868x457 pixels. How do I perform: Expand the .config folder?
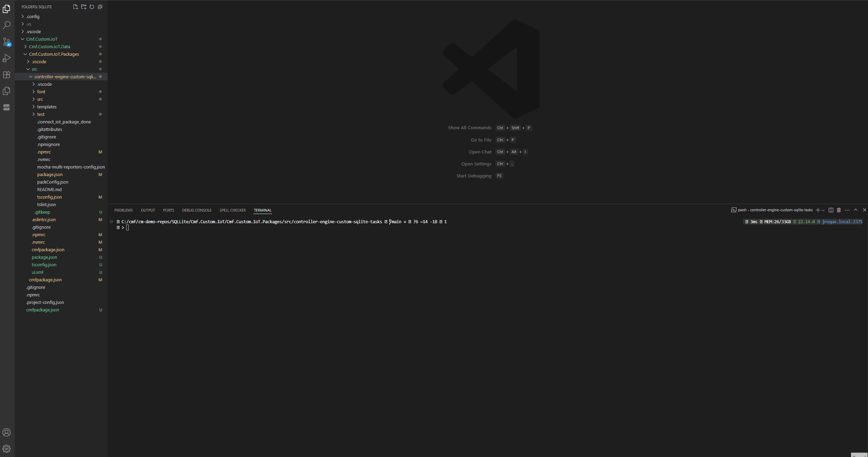point(61,16)
